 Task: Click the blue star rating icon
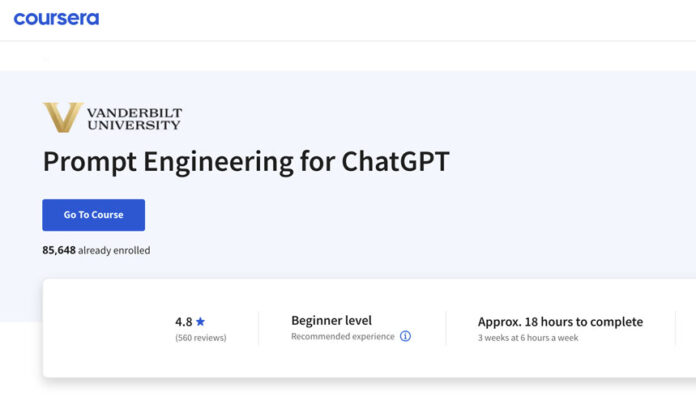(x=201, y=322)
